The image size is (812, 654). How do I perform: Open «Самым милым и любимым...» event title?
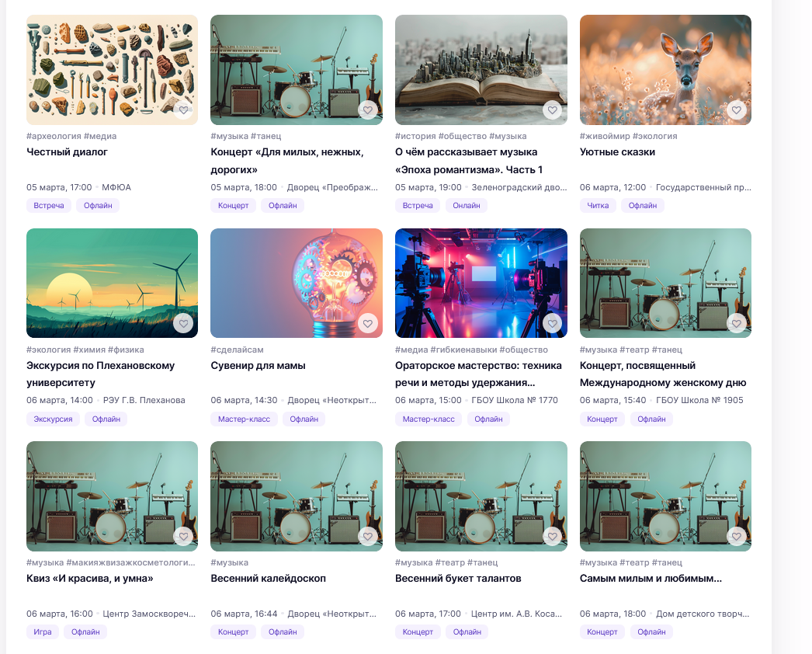point(651,579)
